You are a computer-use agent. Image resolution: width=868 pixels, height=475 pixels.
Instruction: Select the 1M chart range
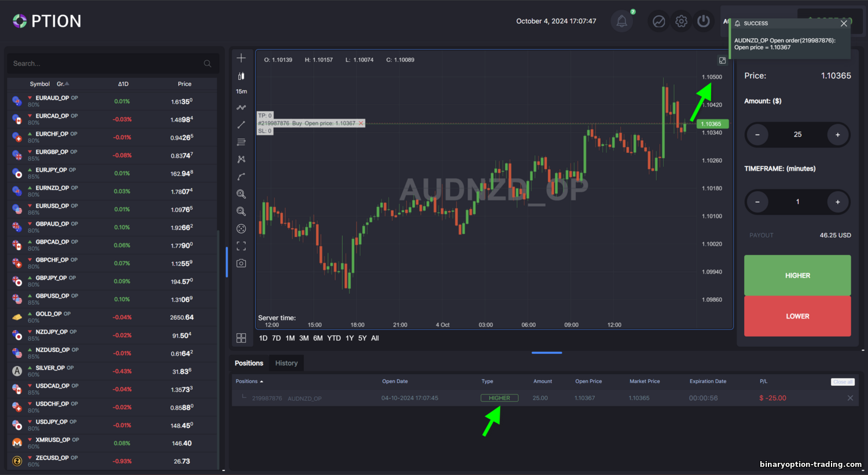(x=290, y=338)
